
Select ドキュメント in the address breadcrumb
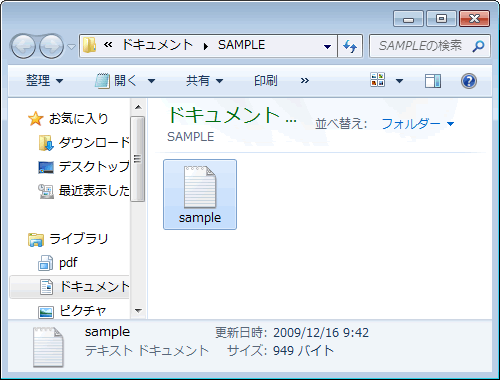click(157, 45)
